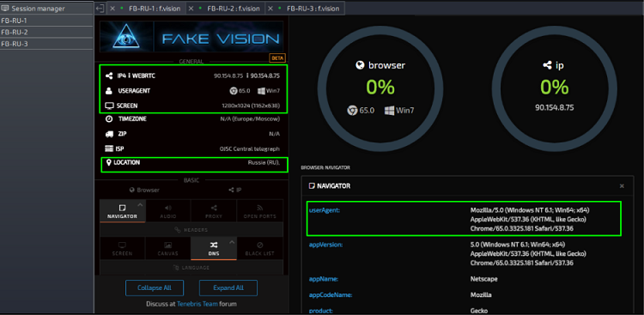This screenshot has height=315, width=644.
Task: Open the HEADERS section bar
Action: pos(191,229)
